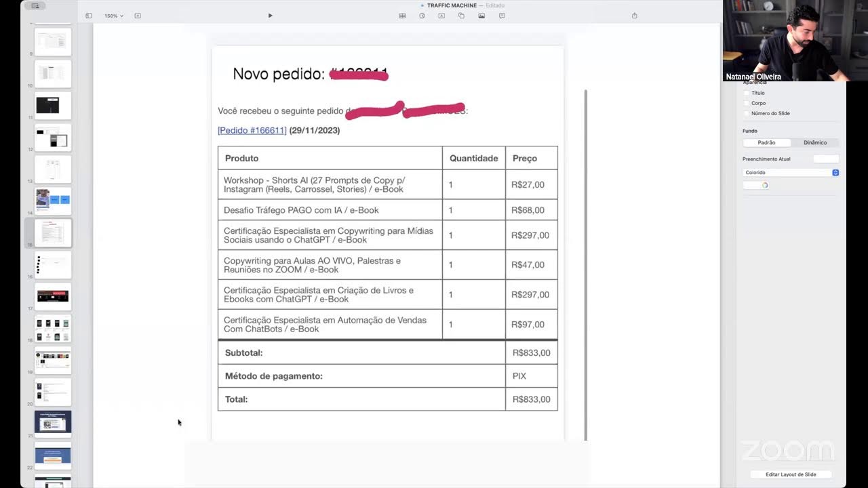
Task: Click the Automação de Vendas Com ChatBots cell
Action: pos(330,324)
